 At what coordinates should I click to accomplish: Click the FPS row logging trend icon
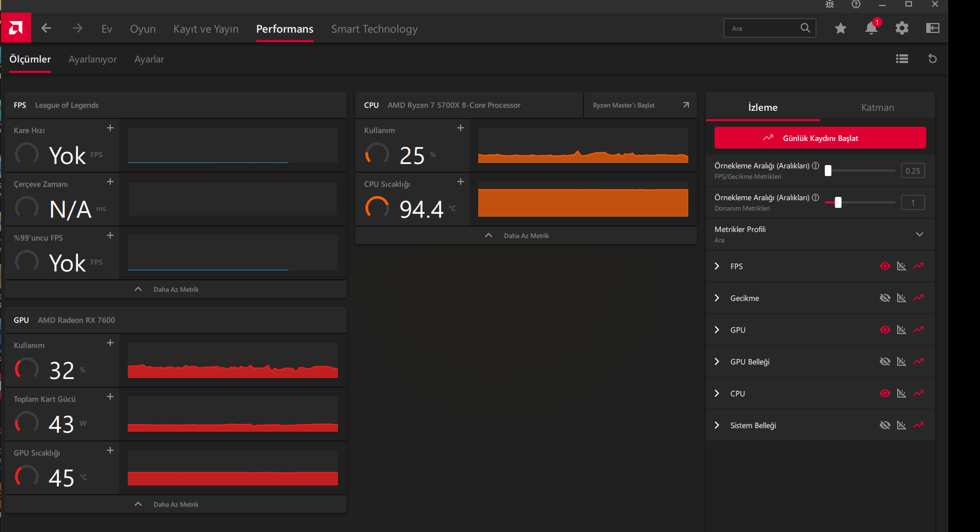coord(919,266)
